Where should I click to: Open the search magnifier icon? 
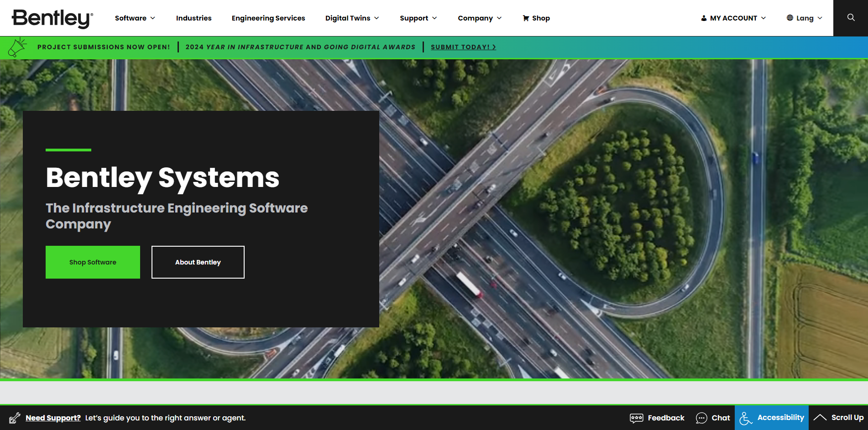click(851, 17)
